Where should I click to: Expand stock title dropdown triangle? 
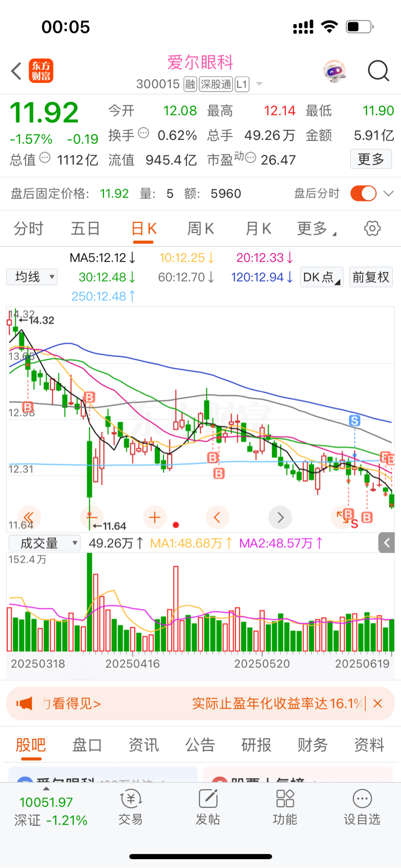[x=260, y=84]
